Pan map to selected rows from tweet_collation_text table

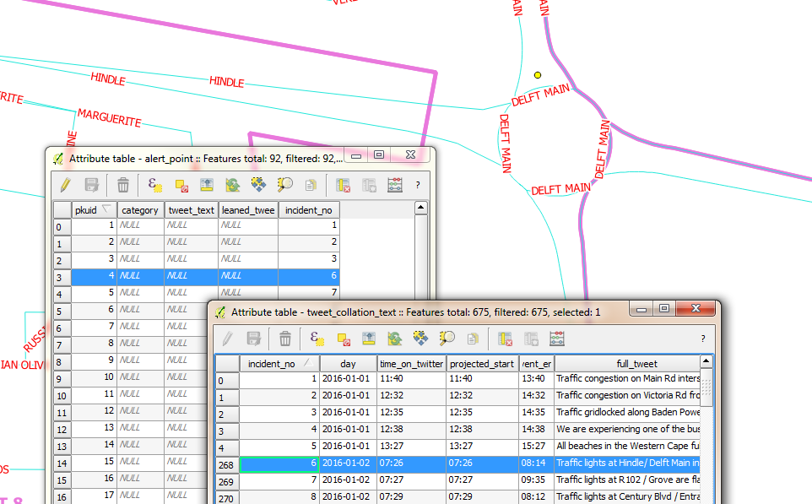click(x=420, y=339)
